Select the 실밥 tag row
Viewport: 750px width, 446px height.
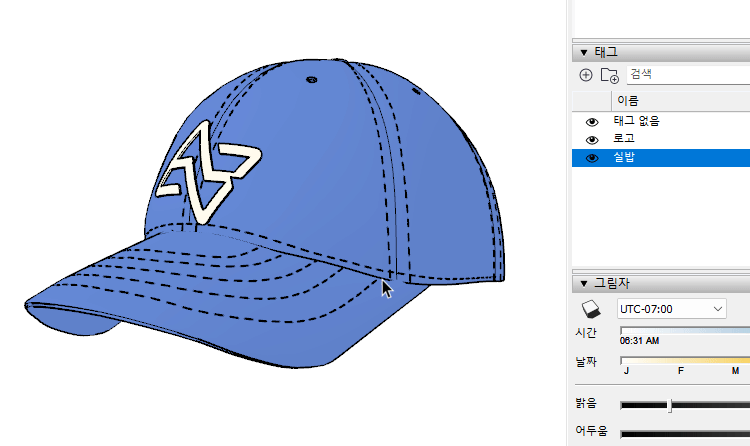[x=661, y=158]
